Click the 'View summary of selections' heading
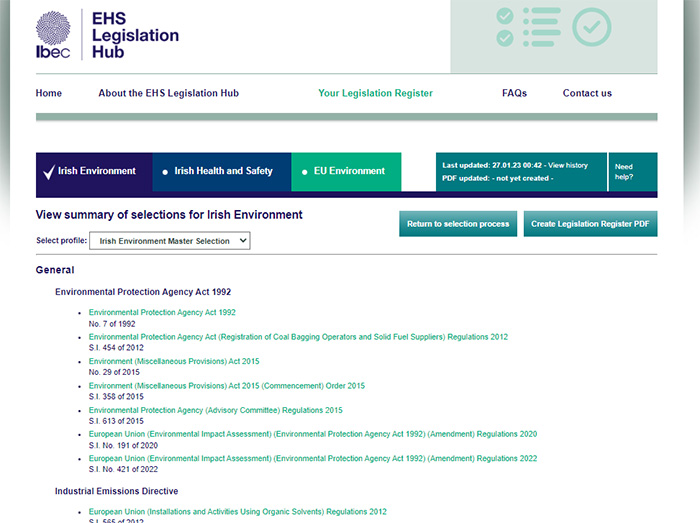700x523 pixels. pyautogui.click(x=169, y=215)
